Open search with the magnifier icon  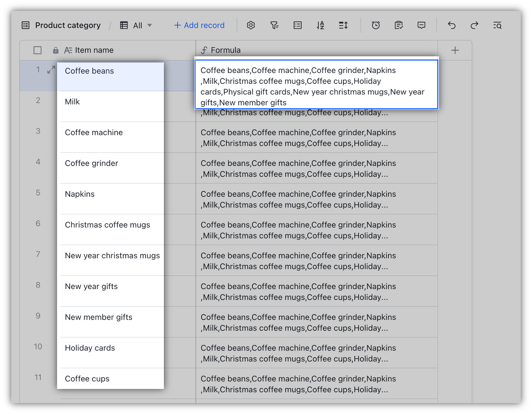coord(497,25)
